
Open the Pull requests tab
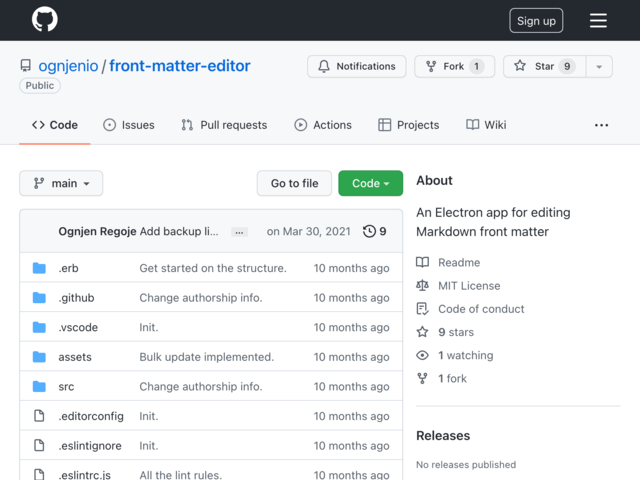click(x=224, y=125)
